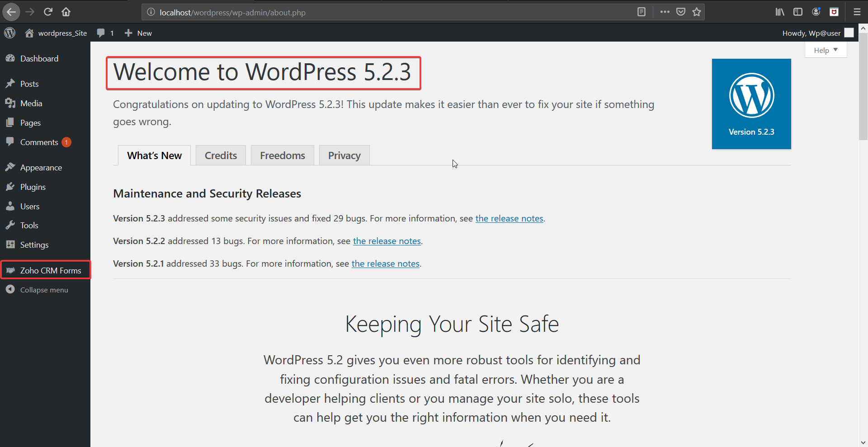This screenshot has height=447, width=868.
Task: Click the browser address bar URL
Action: click(232, 12)
